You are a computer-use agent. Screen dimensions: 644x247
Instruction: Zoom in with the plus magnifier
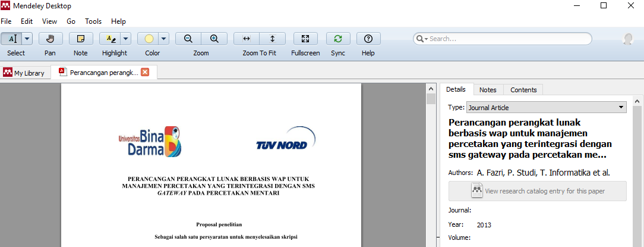(214, 39)
